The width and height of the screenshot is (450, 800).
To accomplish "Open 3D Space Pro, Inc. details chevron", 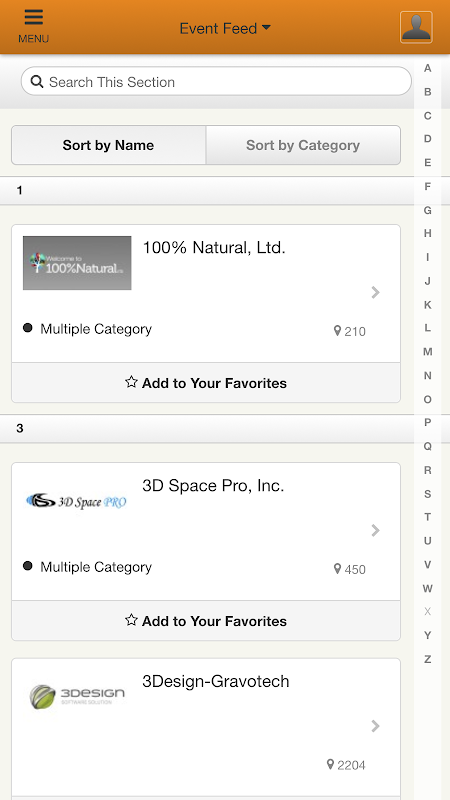I will [376, 531].
